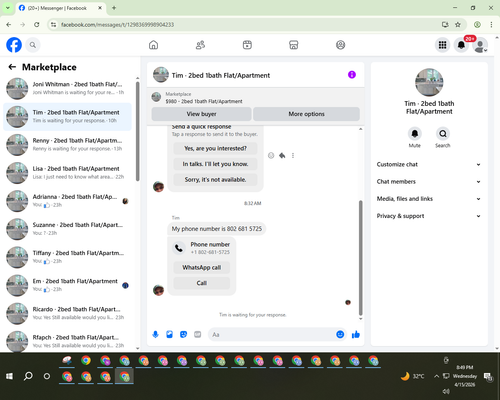Open the Rfapch conversation
500x400 pixels.
[x=67, y=341]
